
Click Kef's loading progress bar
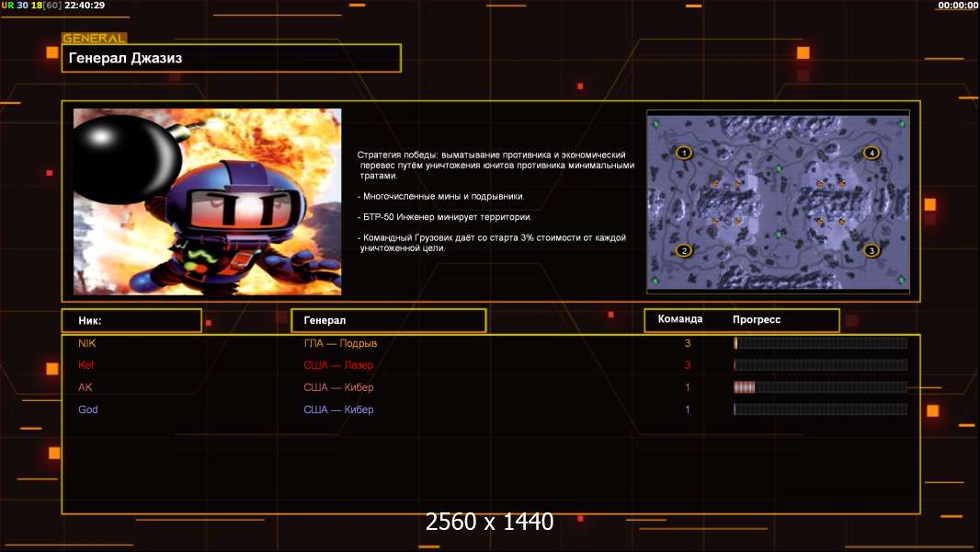821,365
